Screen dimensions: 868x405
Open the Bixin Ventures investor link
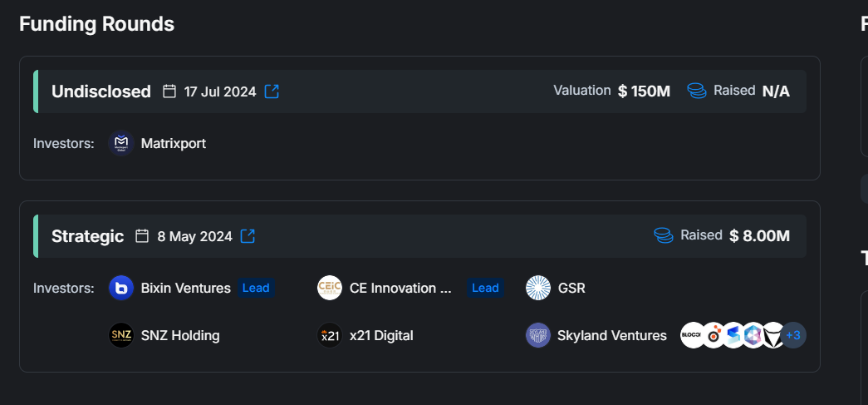(185, 288)
